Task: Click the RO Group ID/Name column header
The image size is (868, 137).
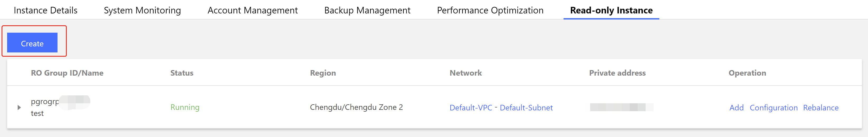Action: click(67, 73)
